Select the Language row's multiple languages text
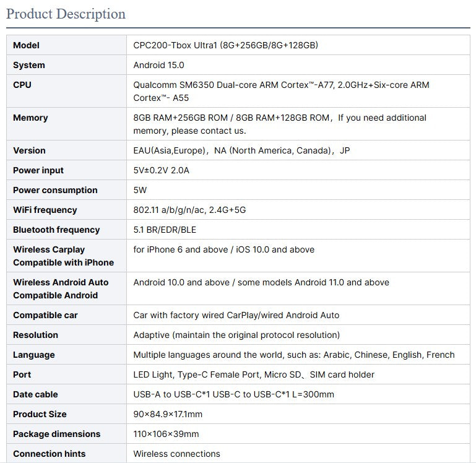The height and width of the screenshot is (463, 476). 293,355
